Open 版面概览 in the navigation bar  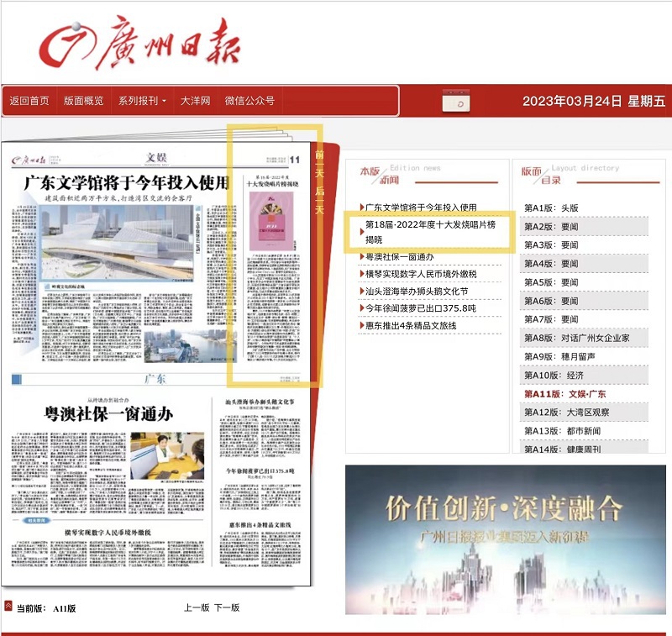(x=84, y=101)
